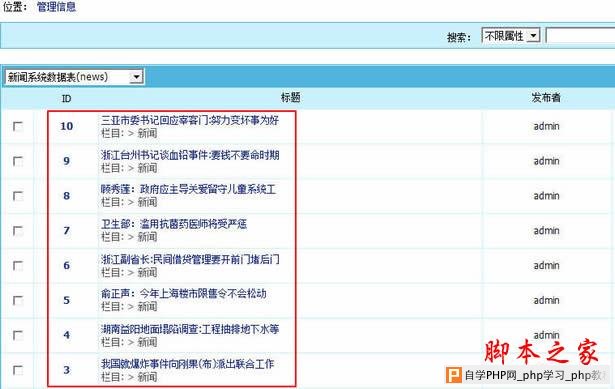Click the ID column header

(x=66, y=98)
